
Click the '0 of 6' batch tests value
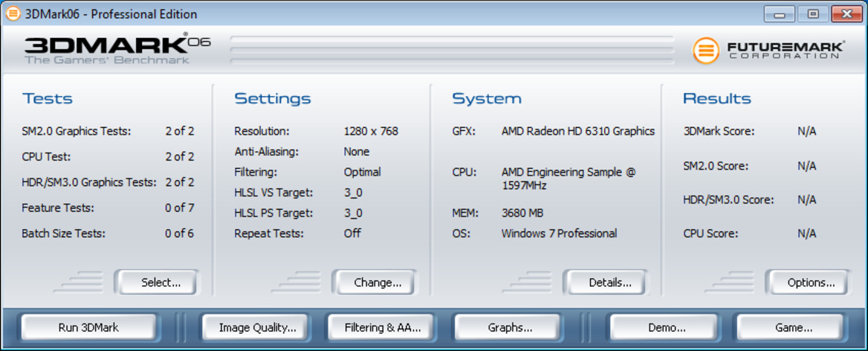click(179, 234)
